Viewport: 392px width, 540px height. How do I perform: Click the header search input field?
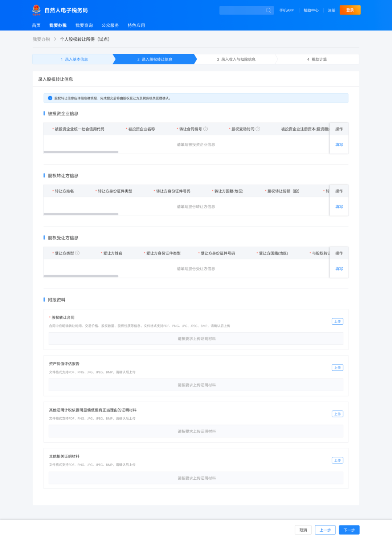(x=242, y=10)
